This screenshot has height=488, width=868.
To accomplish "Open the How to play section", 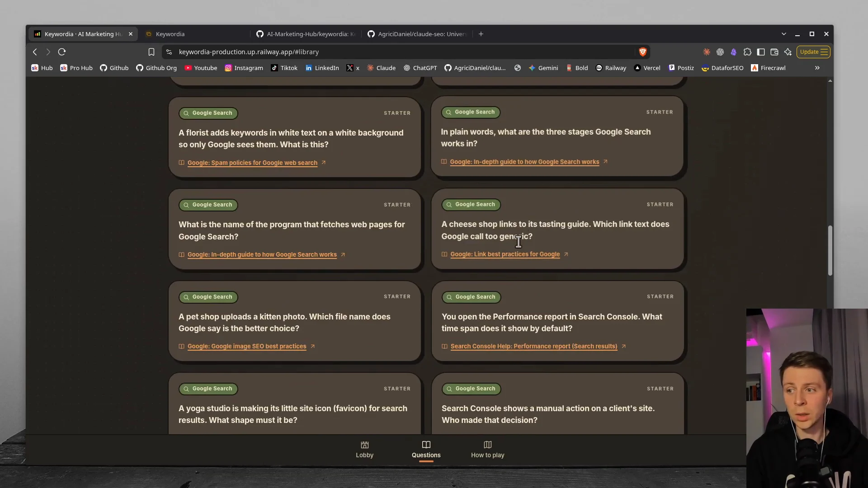I will click(x=487, y=450).
